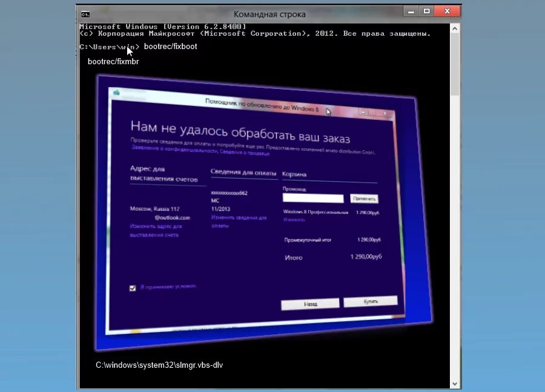
Task: Click the @outlook.com email text
Action: [173, 218]
